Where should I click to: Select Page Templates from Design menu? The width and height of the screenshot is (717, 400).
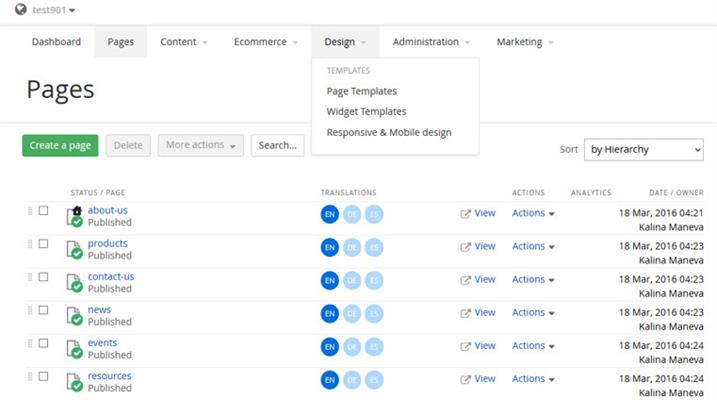click(x=361, y=91)
